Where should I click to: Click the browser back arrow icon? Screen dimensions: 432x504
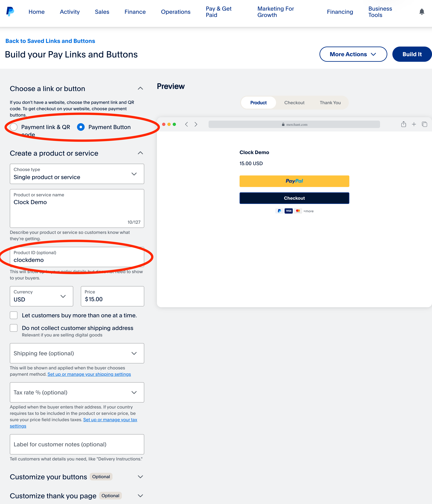(x=187, y=125)
